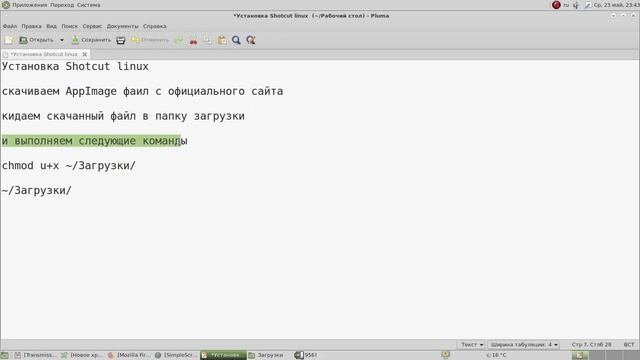The image size is (640, 360).
Task: Click the Find and Replace icon
Action: click(251, 40)
